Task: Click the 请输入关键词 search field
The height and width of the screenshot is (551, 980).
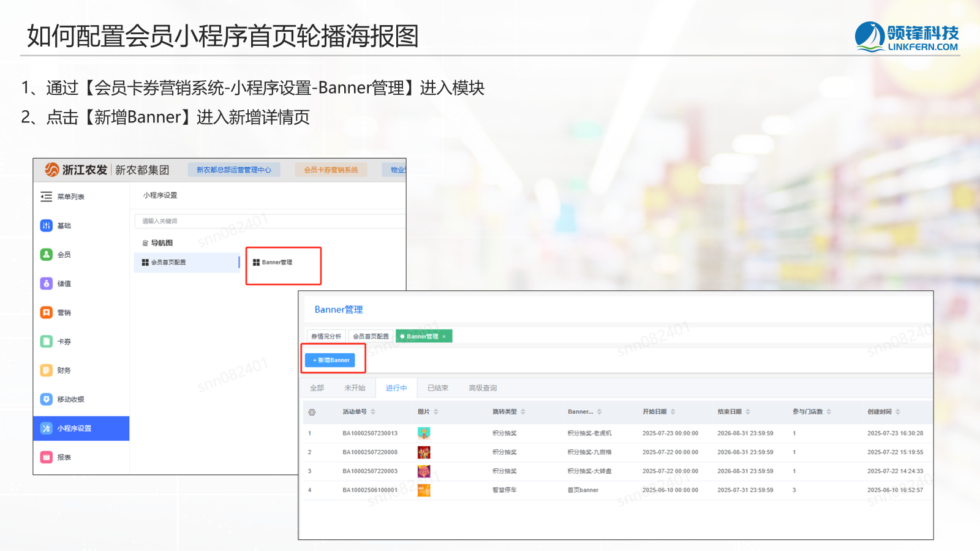Action: [x=269, y=221]
